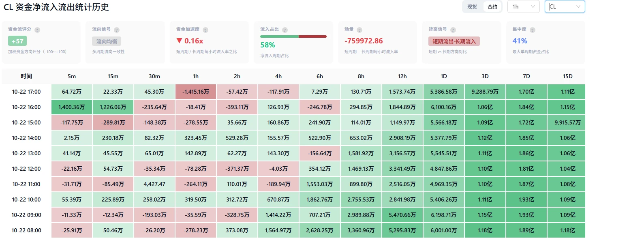Click the 7D column header
This screenshot has width=644, height=238.
coord(526,76)
